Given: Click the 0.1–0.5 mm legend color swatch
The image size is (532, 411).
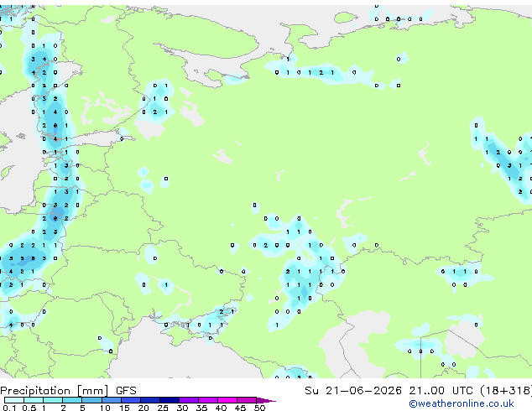Looking at the screenshot, I should point(14,400).
